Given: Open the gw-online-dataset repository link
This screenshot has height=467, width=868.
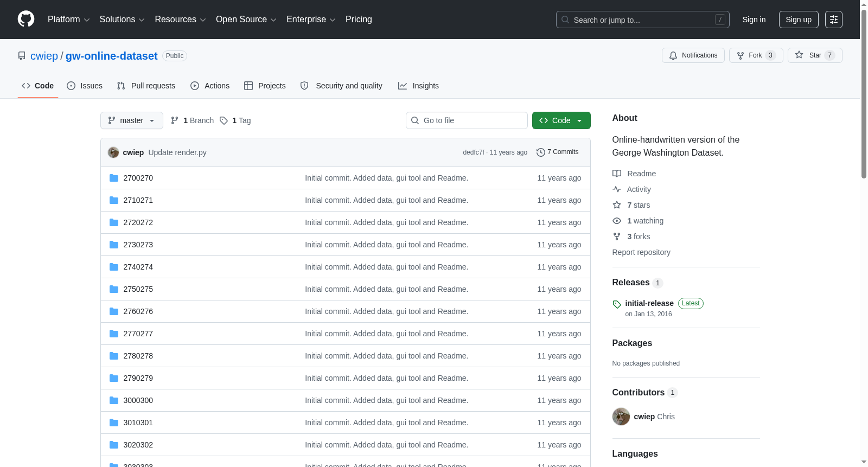Looking at the screenshot, I should (x=112, y=56).
